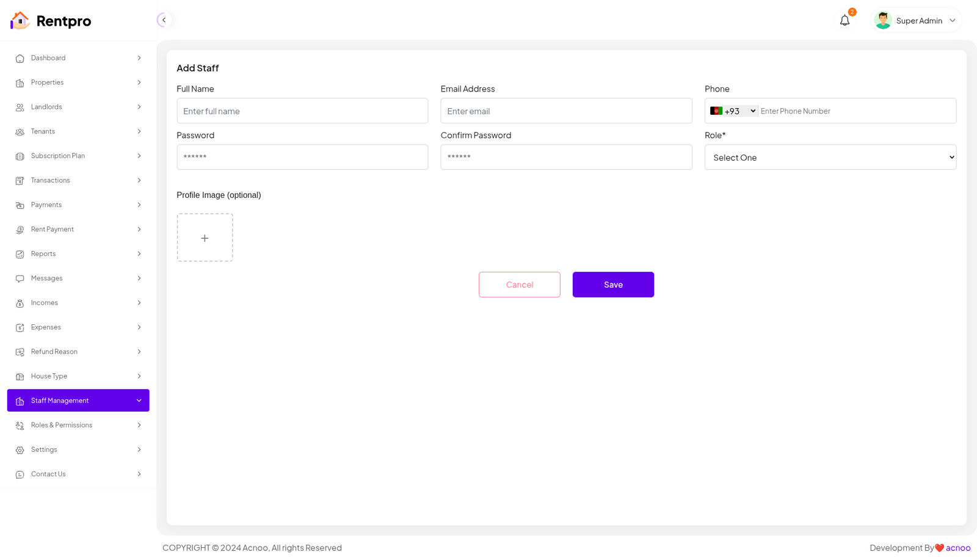Add a profile image via plus box
This screenshot has width=977, height=560.
point(205,238)
